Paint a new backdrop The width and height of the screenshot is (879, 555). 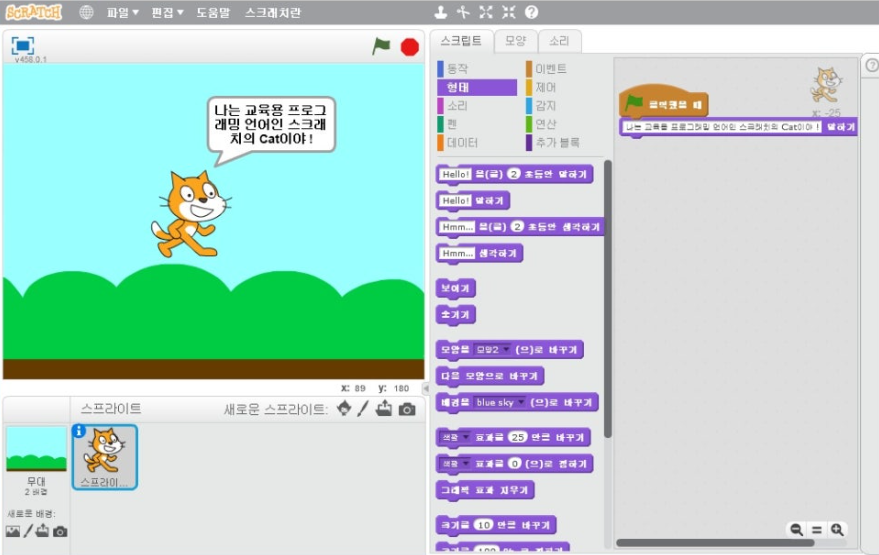(x=28, y=530)
